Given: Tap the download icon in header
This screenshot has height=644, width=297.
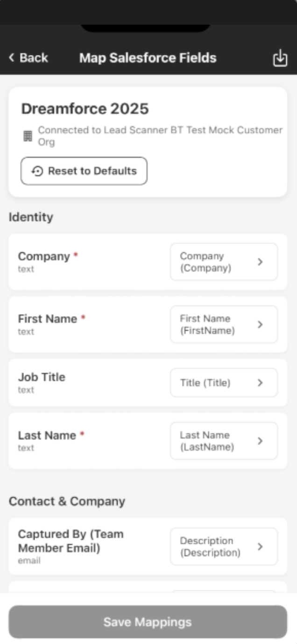Looking at the screenshot, I should [x=280, y=58].
